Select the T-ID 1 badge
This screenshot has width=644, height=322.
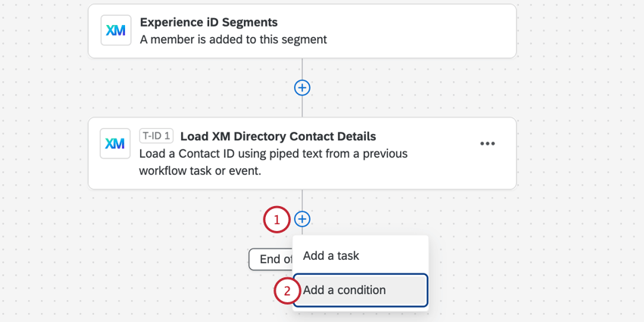pyautogui.click(x=157, y=136)
